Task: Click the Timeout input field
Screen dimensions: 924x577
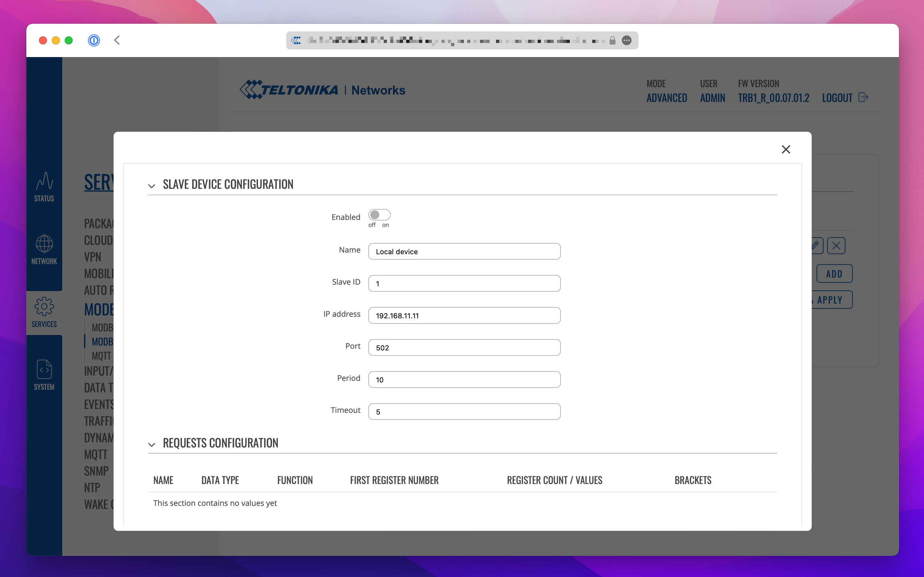Action: pos(464,412)
